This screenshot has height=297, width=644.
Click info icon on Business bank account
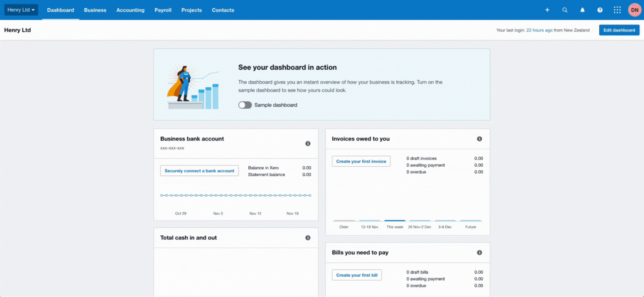pyautogui.click(x=308, y=143)
